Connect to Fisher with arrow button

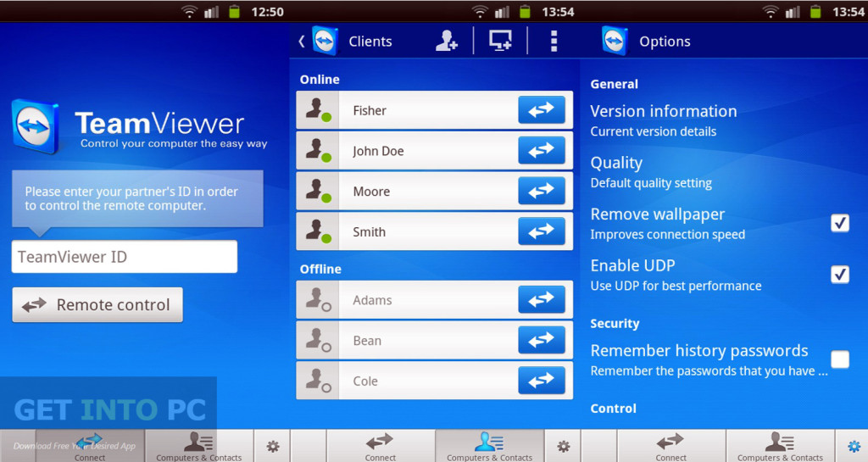coord(542,109)
